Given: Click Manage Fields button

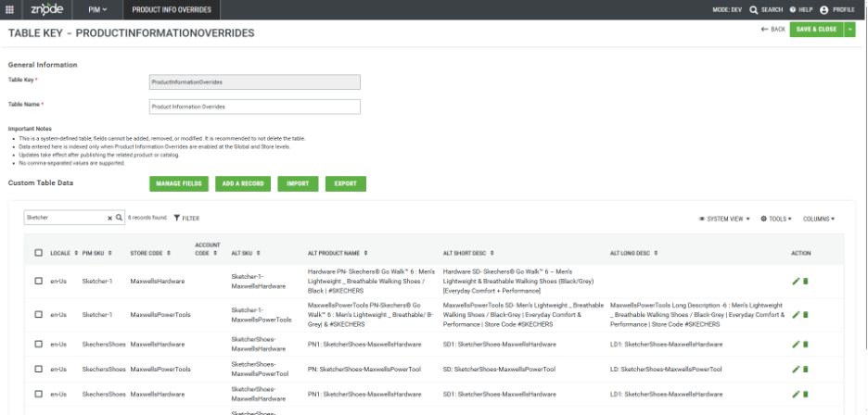Looking at the screenshot, I should (x=179, y=183).
